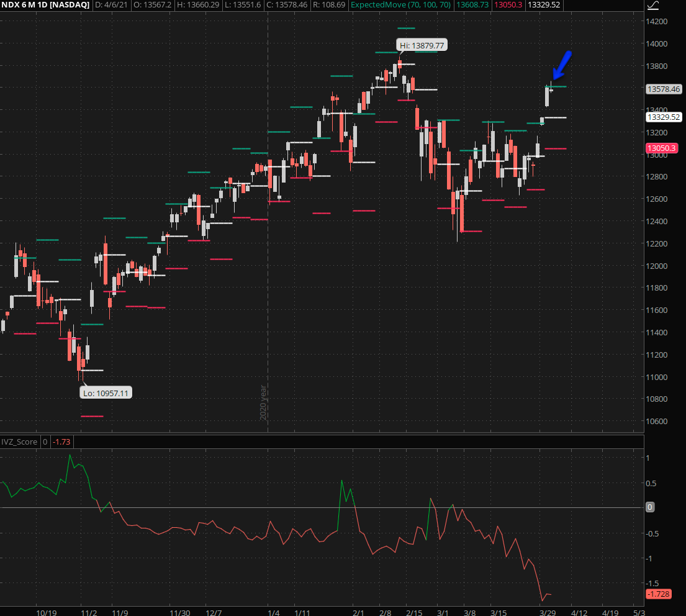This screenshot has width=686, height=616.
Task: Select the blue arrow drawing on chart
Action: tap(562, 65)
